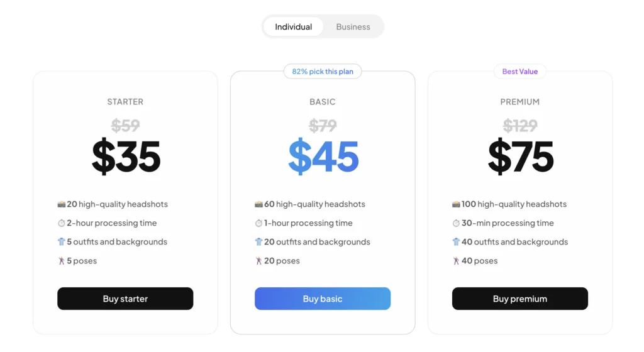Click the shirt icon beside 5 outfits
Screen dimensions: 644x352
pos(62,242)
